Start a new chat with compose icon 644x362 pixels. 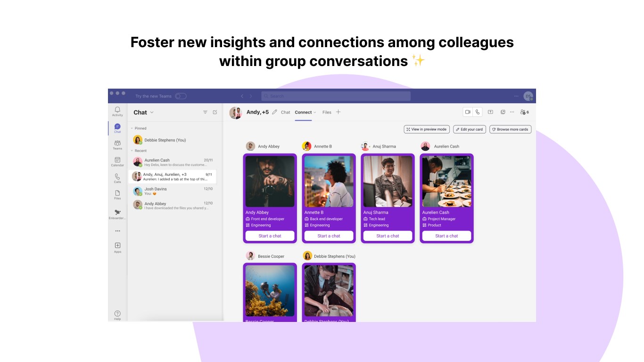point(215,112)
